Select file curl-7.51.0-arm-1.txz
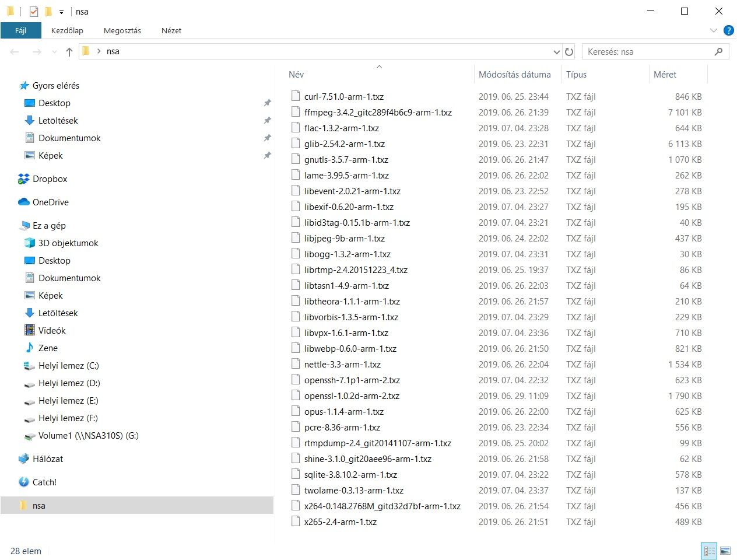 click(x=343, y=97)
